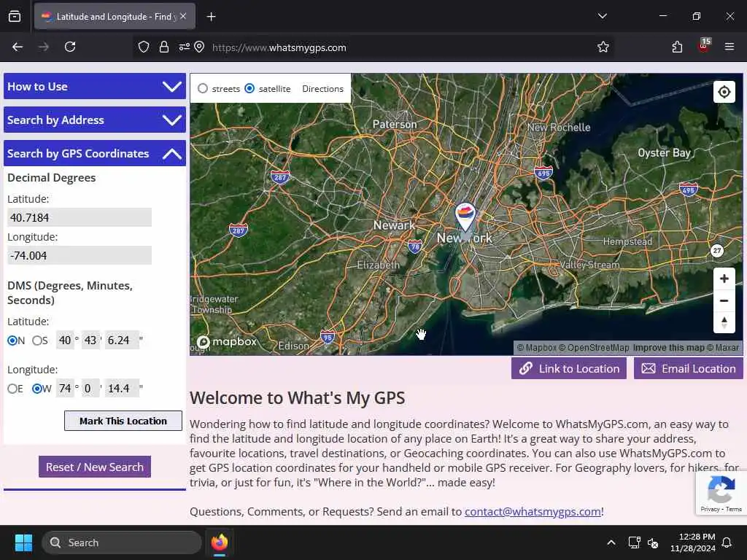This screenshot has width=747, height=560.
Task: Open the OpenStreetMap attribution link
Action: pos(594,348)
